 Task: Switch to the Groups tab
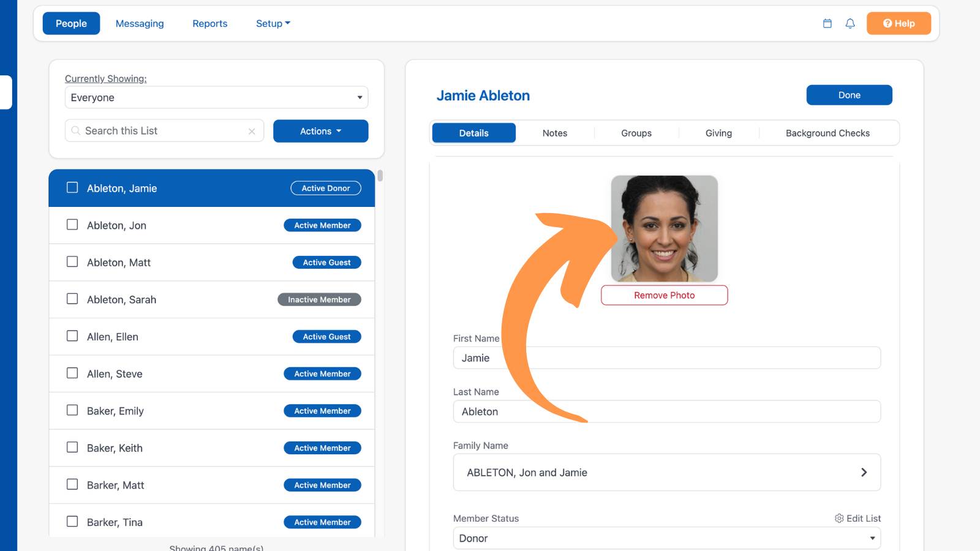pyautogui.click(x=636, y=133)
